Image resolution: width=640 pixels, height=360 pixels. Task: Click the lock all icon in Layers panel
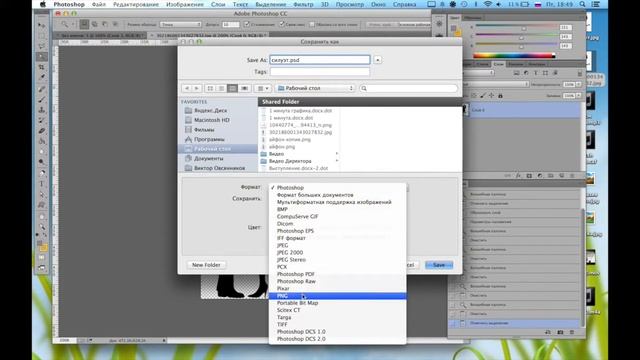pos(500,96)
